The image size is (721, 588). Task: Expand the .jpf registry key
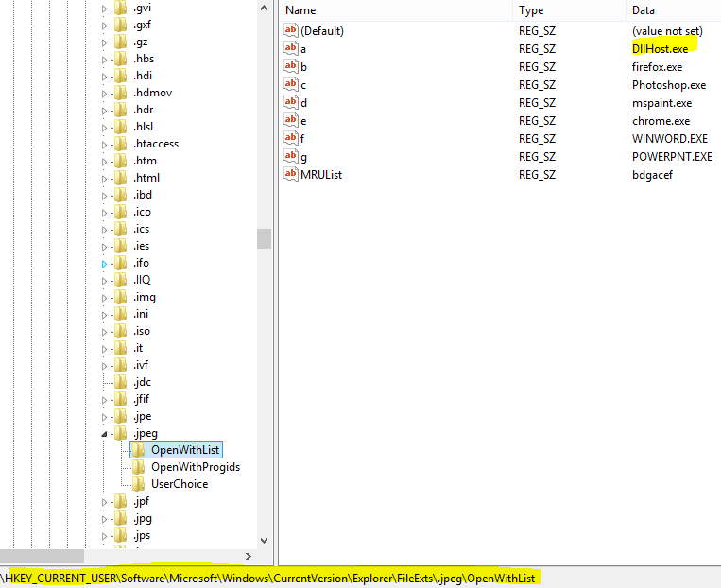coord(104,502)
